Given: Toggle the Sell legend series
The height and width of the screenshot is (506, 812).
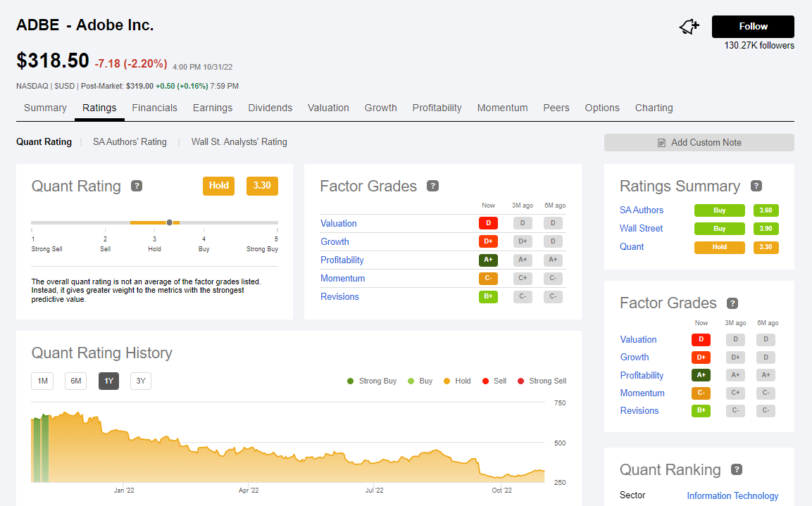Looking at the screenshot, I should tap(494, 381).
